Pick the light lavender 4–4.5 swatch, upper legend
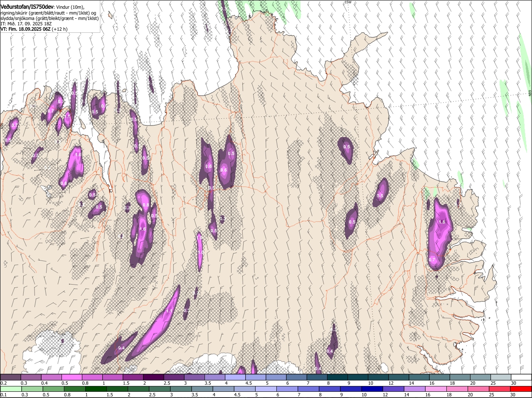Image resolution: width=532 pixels, height=398 pixels. [x=235, y=377]
